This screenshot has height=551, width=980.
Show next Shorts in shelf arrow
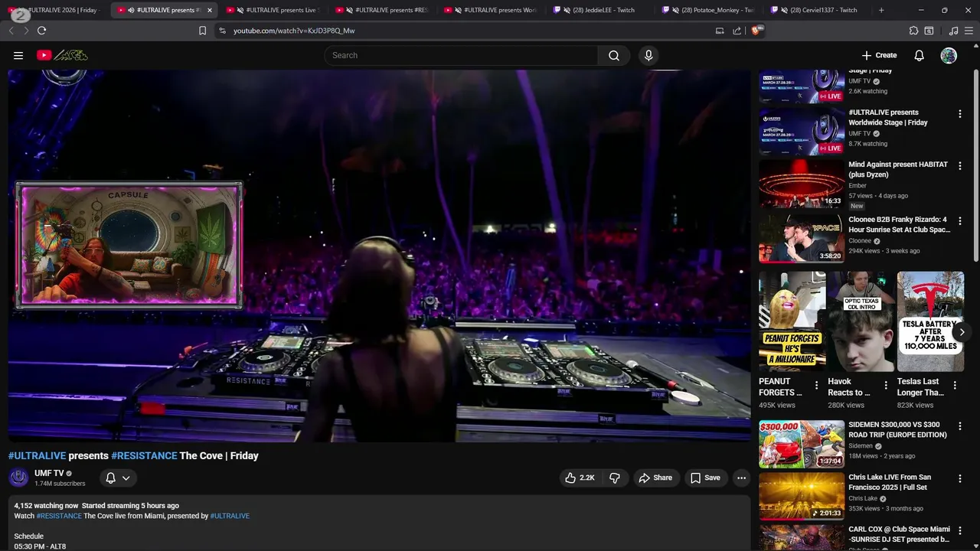point(962,331)
